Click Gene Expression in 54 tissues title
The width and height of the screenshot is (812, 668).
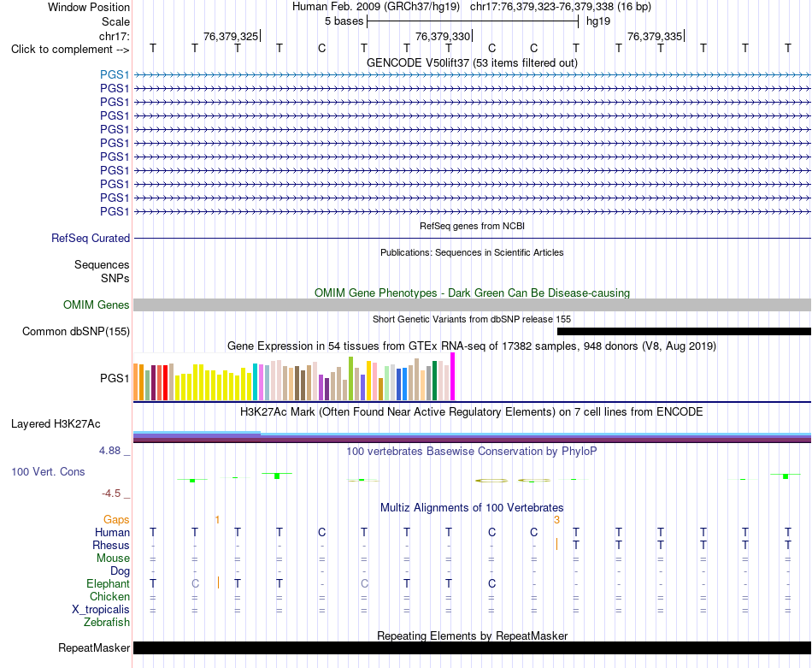472,346
